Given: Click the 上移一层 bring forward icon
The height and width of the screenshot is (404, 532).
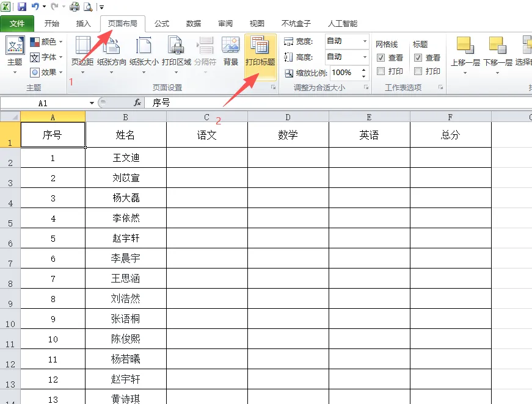Looking at the screenshot, I should (465, 46).
